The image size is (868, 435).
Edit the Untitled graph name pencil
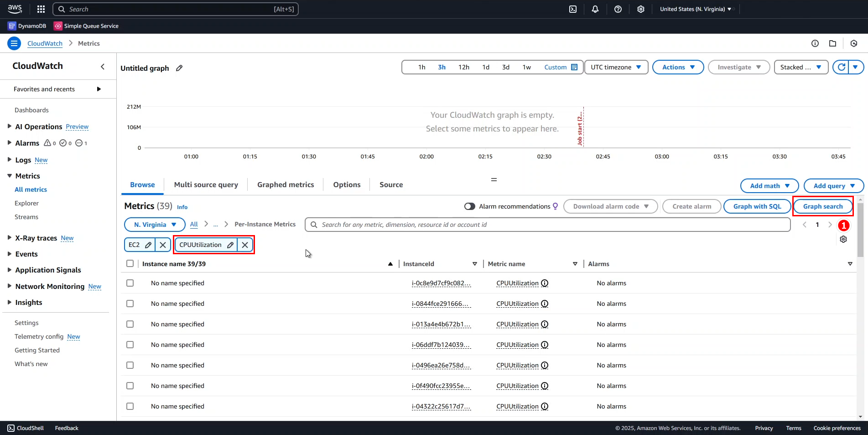click(x=179, y=68)
